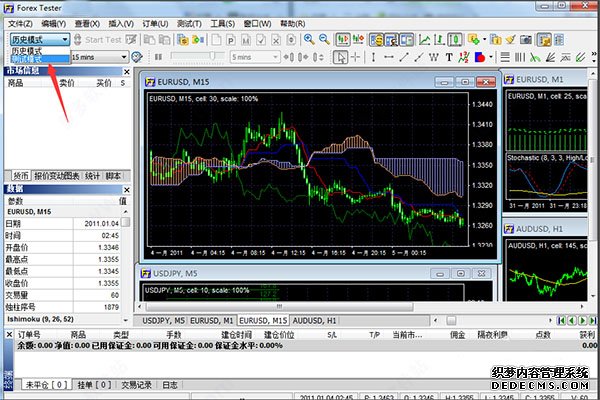
Task: Open the 15 mins timeframe dropdown
Action: pyautogui.click(x=124, y=57)
